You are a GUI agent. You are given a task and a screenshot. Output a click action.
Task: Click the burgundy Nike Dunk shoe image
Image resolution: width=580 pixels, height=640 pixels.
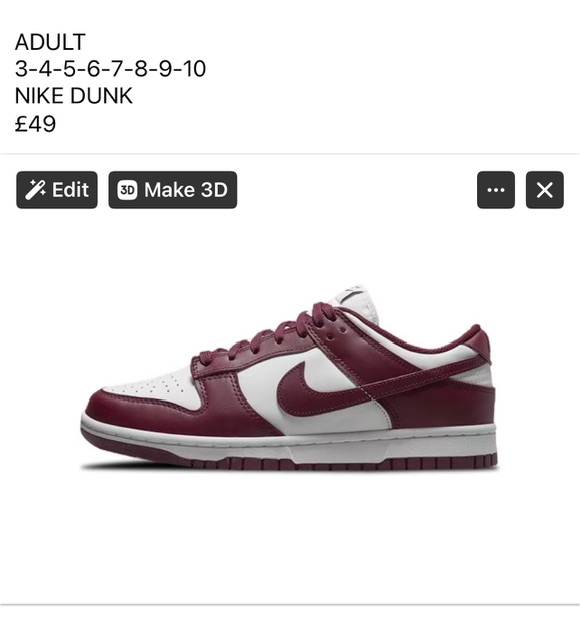point(289,378)
